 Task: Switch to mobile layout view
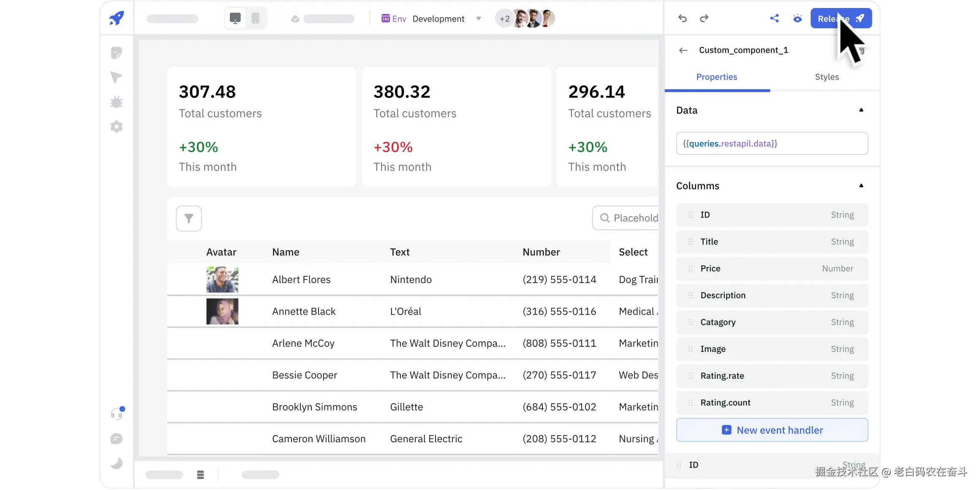256,18
